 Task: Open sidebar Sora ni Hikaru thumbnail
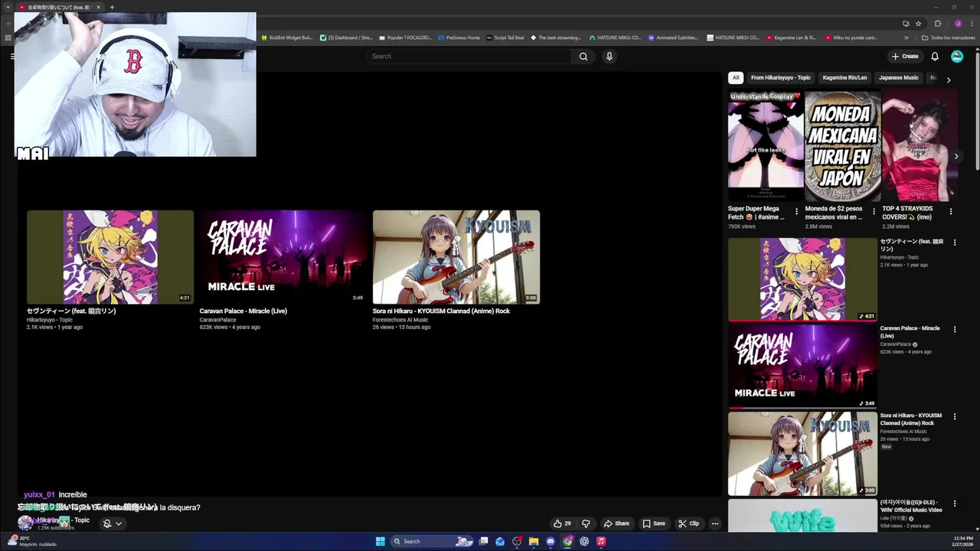(802, 454)
